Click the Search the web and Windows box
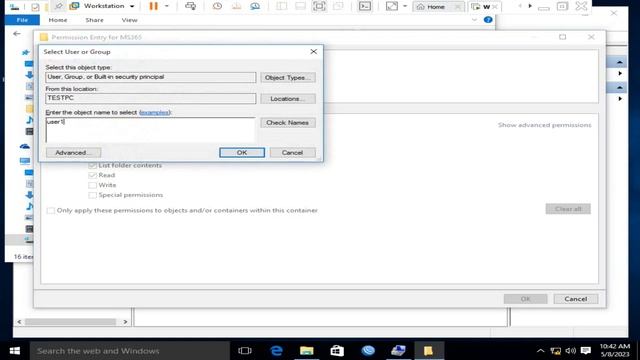 click(130, 351)
